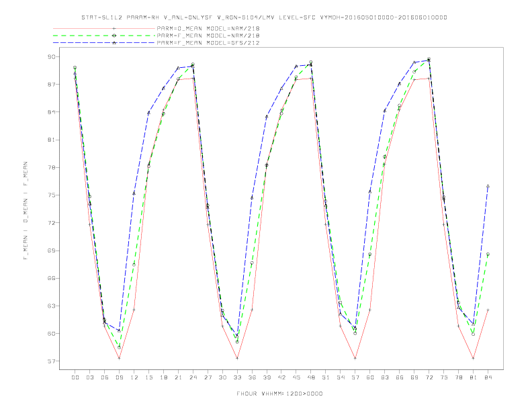532x411 pixels.
Task: Click x-axis tick label 15
Action: click(148, 377)
